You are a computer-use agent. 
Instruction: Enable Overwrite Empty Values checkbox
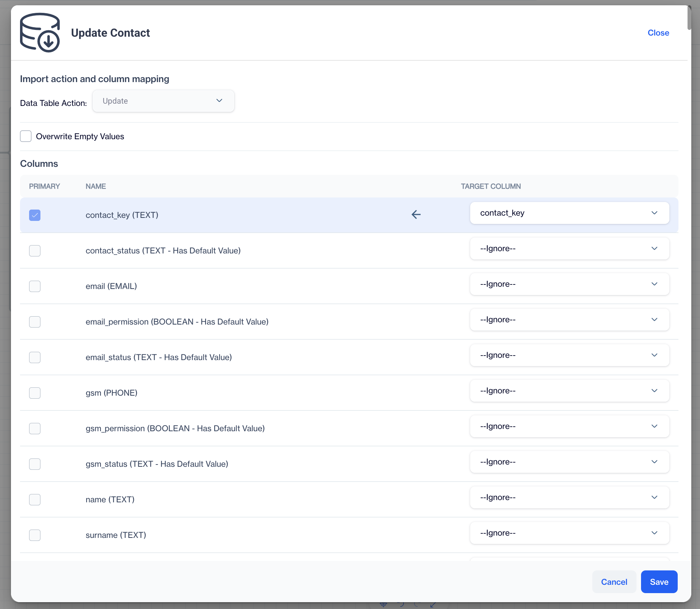[x=26, y=136]
